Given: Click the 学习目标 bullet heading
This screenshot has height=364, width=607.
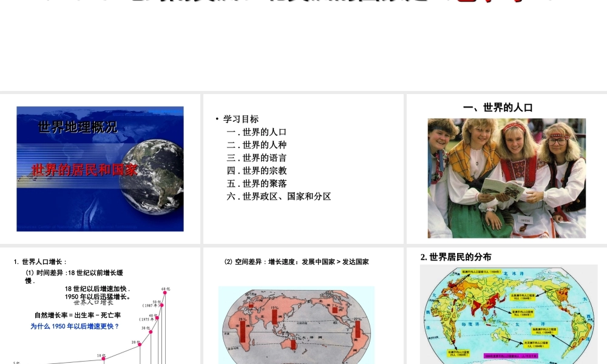Looking at the screenshot, I should (x=241, y=119).
